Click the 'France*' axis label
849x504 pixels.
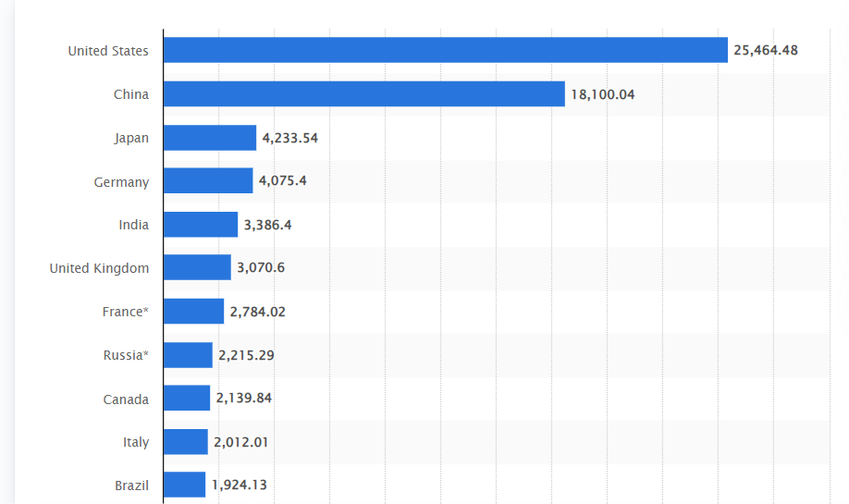pyautogui.click(x=125, y=312)
